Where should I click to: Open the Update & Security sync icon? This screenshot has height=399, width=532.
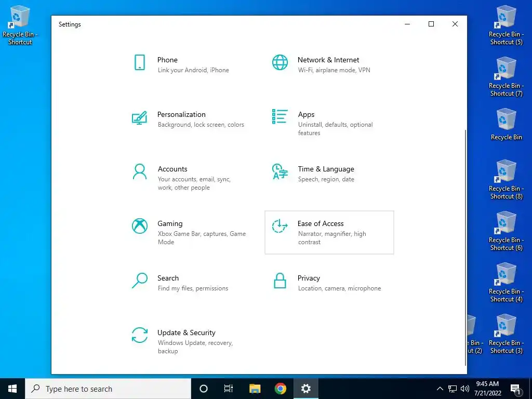click(x=139, y=335)
